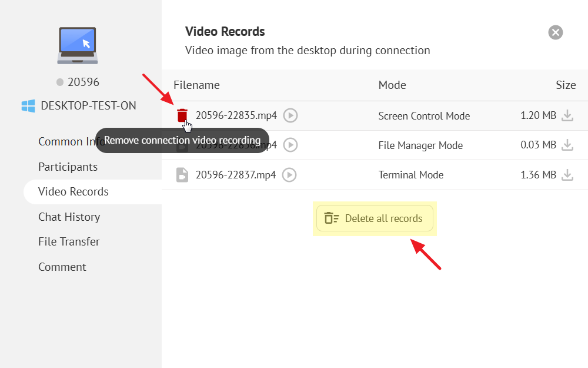Viewport: 588px width, 368px height.
Task: Open the Common Info section
Action: point(65,141)
